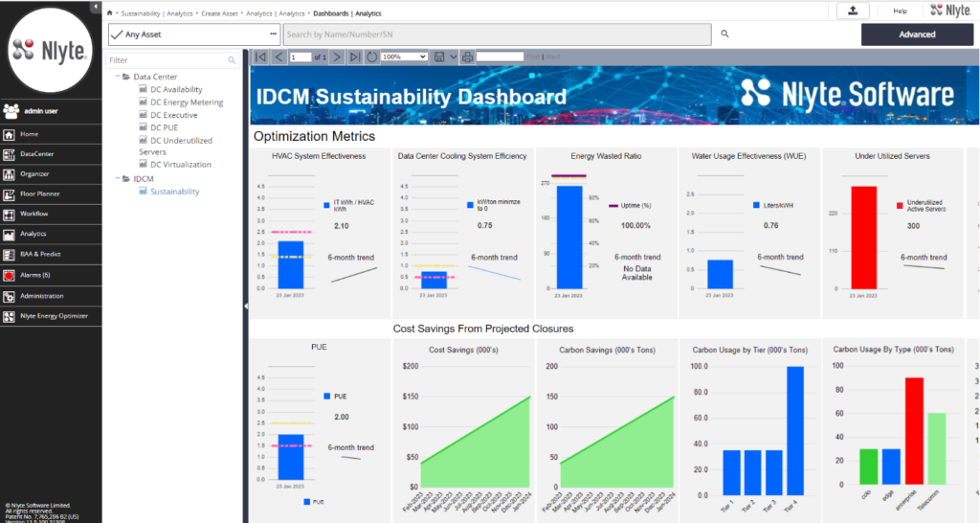Click the home breadcrumb icon

(109, 13)
